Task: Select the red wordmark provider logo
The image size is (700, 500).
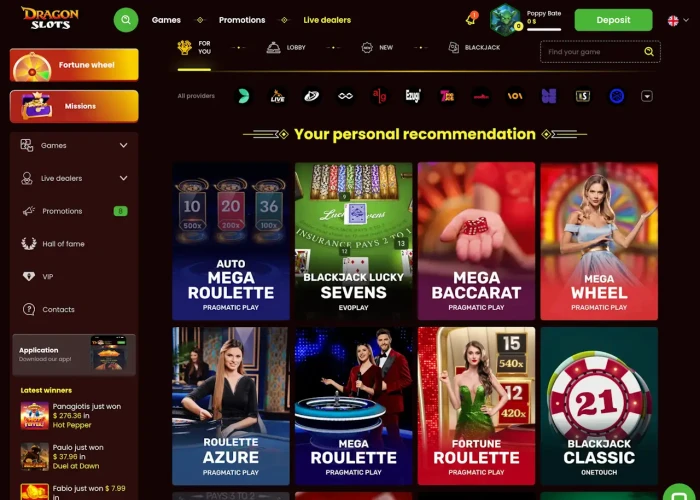Action: (x=481, y=96)
